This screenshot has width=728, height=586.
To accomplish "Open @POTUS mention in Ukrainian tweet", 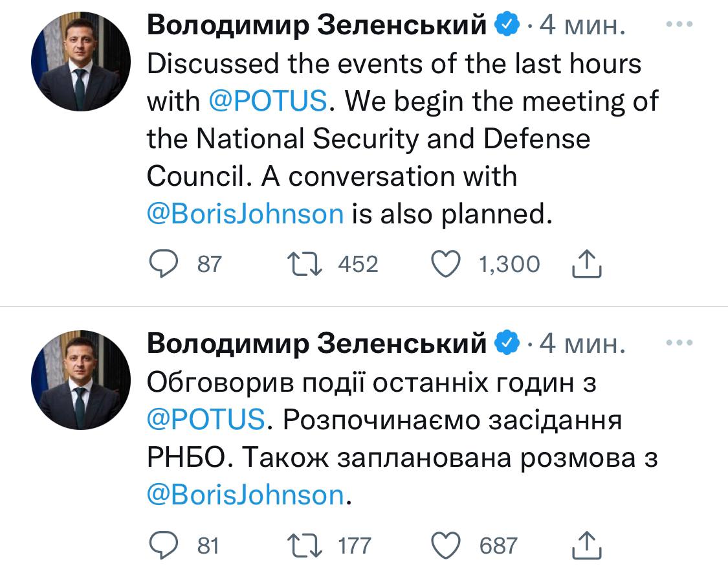I will [x=206, y=420].
